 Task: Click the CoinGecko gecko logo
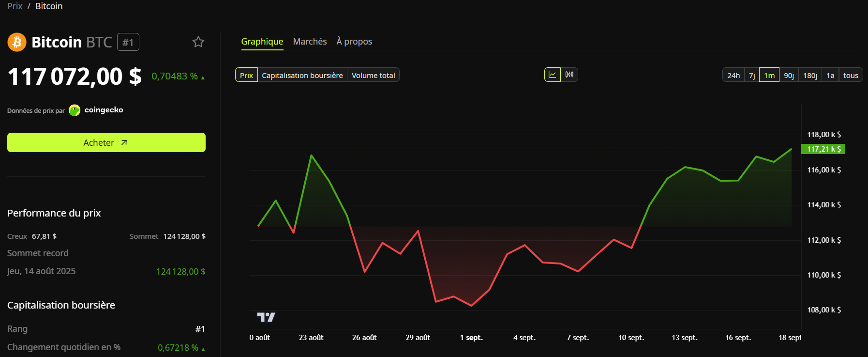click(75, 110)
